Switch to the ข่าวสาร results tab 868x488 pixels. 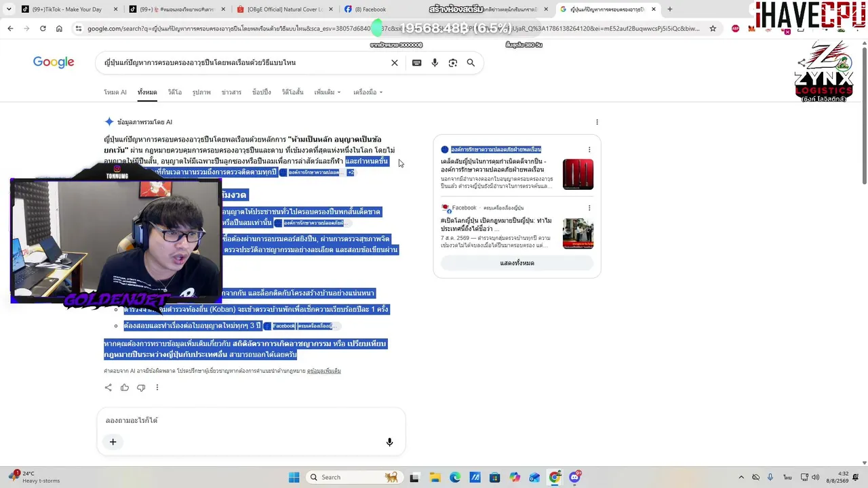(231, 92)
